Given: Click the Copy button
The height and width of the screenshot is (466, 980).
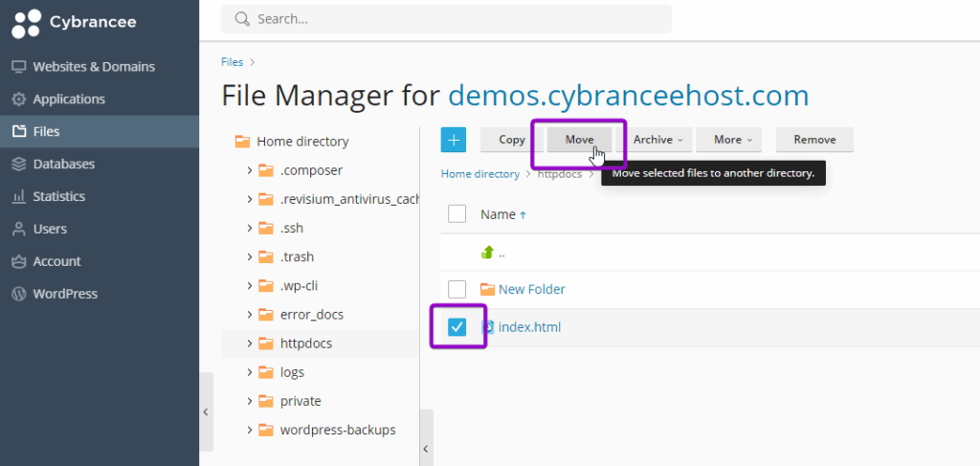Looking at the screenshot, I should pos(512,140).
